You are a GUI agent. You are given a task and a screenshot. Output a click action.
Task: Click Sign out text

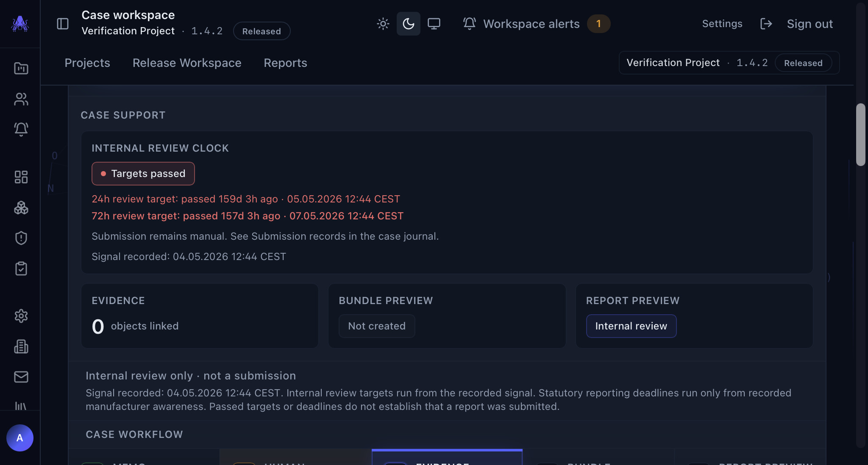(x=810, y=24)
